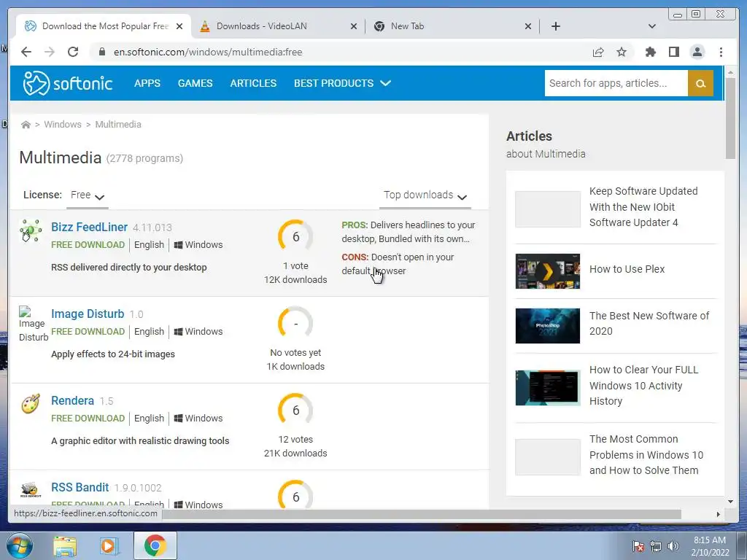This screenshot has height=560, width=747.
Task: Click Windows 10 Activity History thumbnail
Action: (x=548, y=388)
